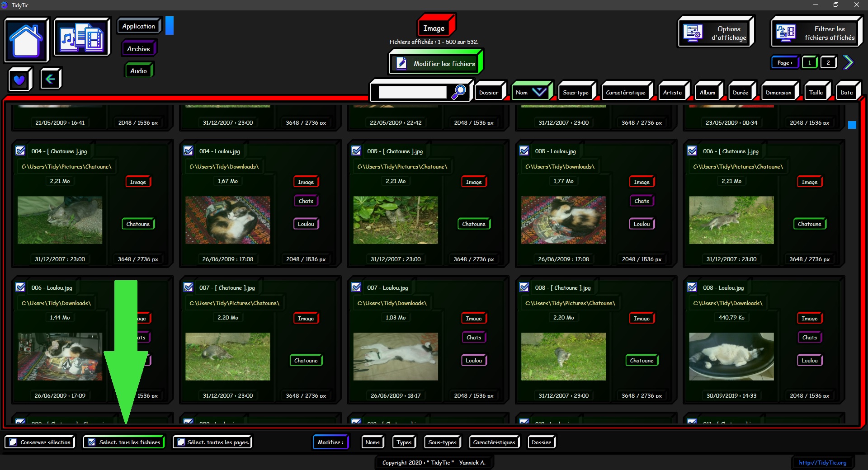Click path C:\Users\Tidy\Downloads\ of 007 - Loulou.jpg

(392, 303)
